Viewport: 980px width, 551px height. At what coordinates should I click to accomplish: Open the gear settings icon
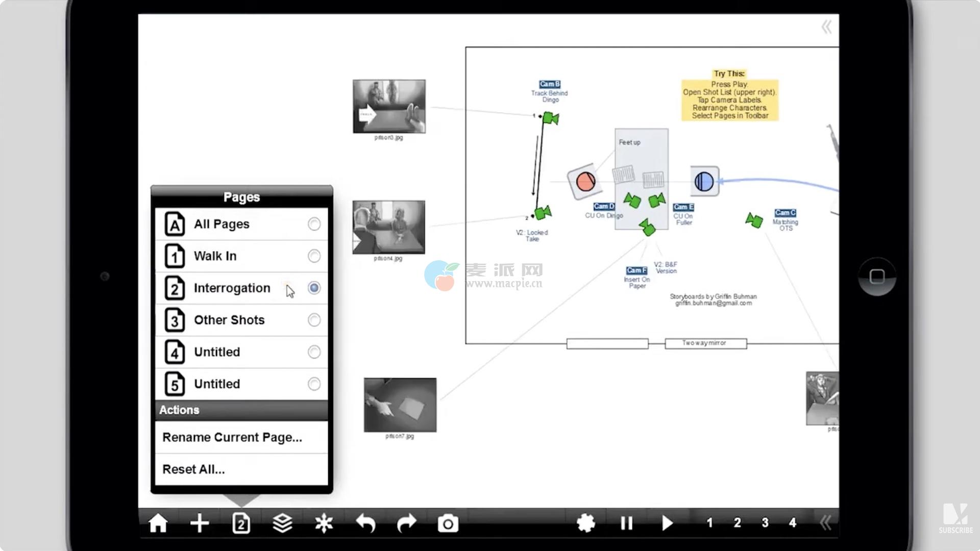click(x=585, y=523)
